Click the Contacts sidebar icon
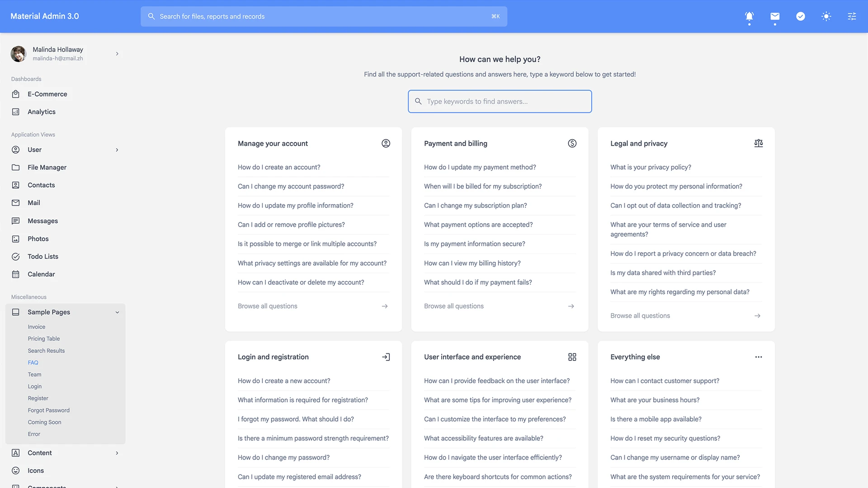The width and height of the screenshot is (868, 488). (x=16, y=185)
